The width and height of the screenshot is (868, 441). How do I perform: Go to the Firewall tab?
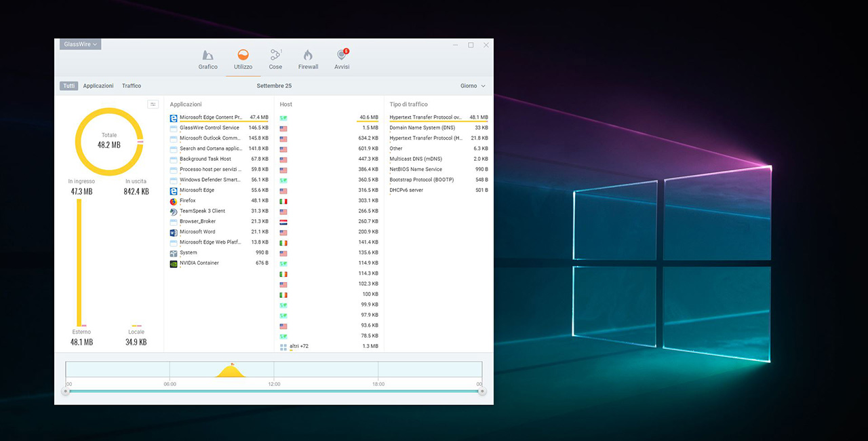pyautogui.click(x=308, y=60)
